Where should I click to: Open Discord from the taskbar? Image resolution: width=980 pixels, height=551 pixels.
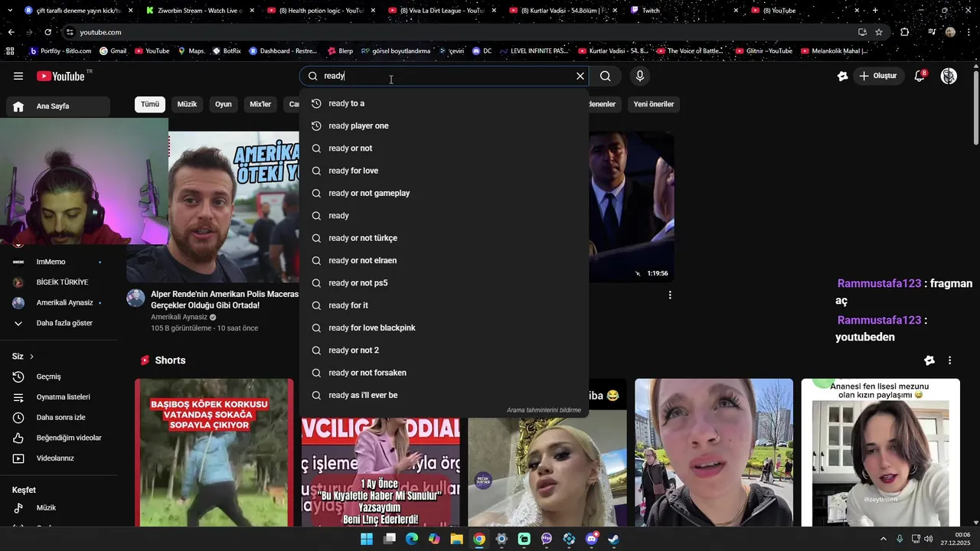[x=591, y=539]
